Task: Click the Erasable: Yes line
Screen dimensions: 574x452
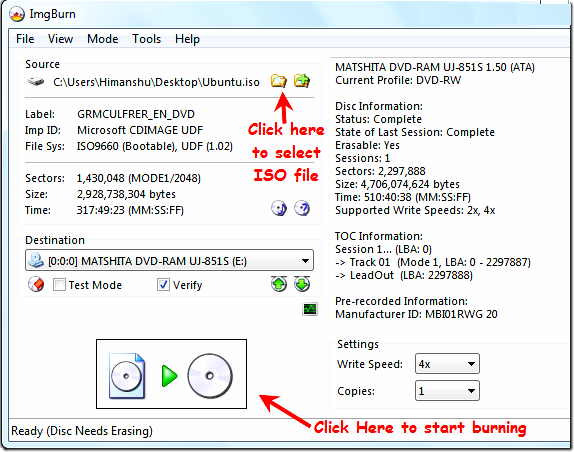Action: click(367, 145)
